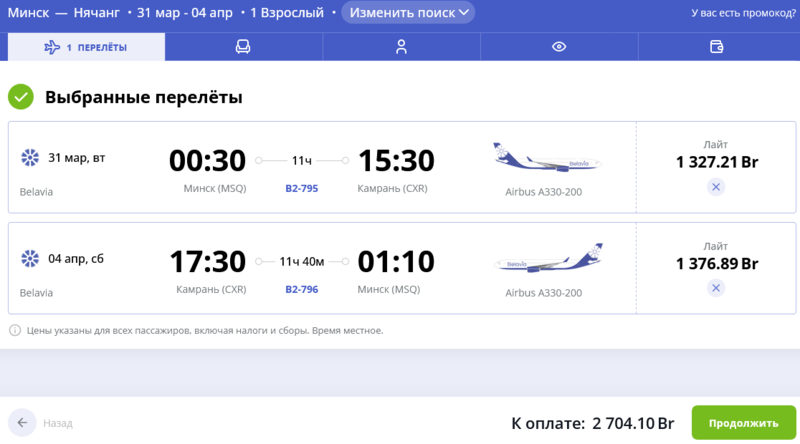Click the Belavia snowflake logo for 31 мар

pyautogui.click(x=29, y=158)
